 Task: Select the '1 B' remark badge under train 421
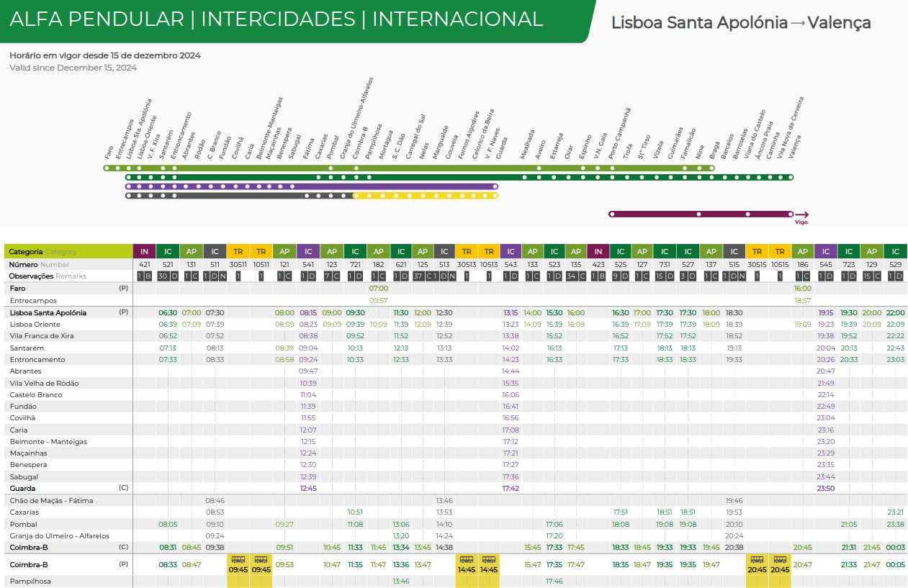point(145,276)
